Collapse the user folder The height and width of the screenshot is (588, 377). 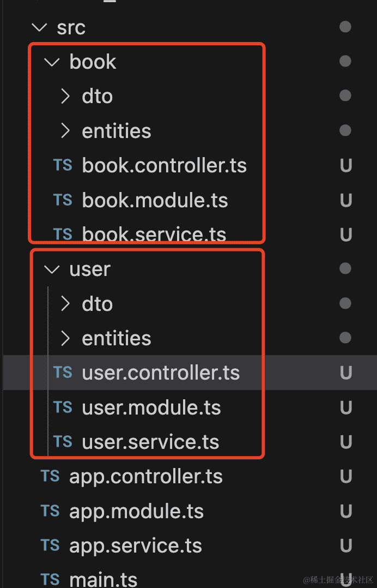pyautogui.click(x=52, y=269)
